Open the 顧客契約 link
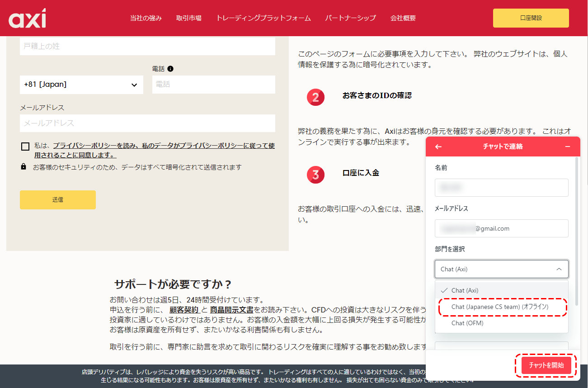The height and width of the screenshot is (388, 588). (x=184, y=310)
